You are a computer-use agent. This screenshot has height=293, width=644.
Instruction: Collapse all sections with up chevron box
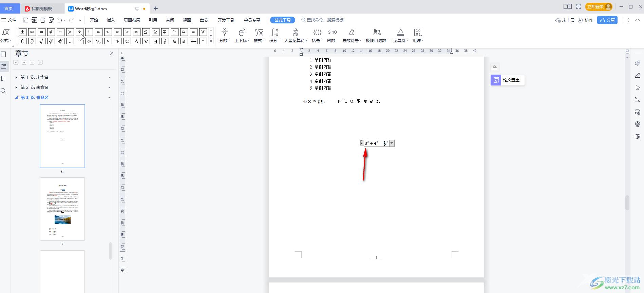24,62
